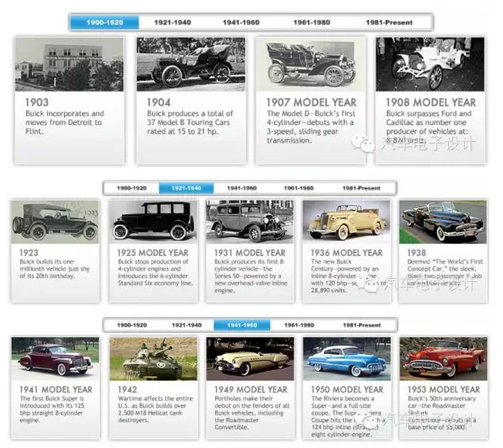View the 1941 maroon Buick Super photo

coord(55,359)
